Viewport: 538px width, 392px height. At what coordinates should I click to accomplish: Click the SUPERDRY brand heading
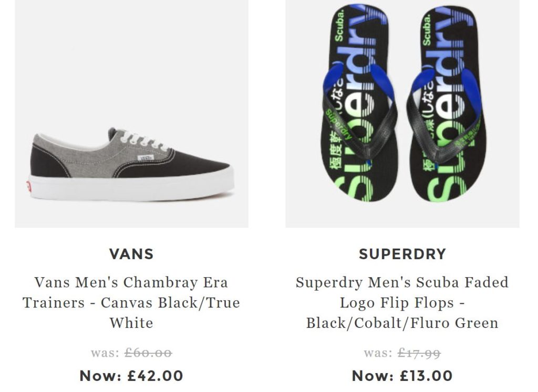[402, 254]
